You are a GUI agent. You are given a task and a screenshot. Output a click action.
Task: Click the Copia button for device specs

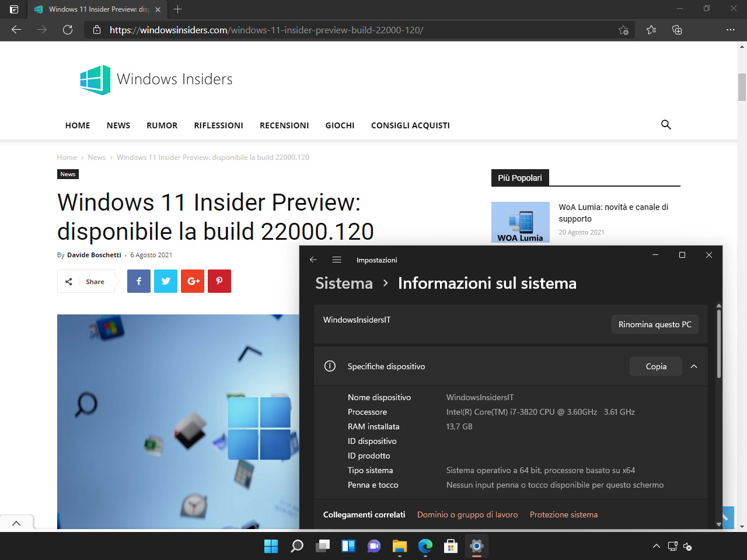pos(656,366)
